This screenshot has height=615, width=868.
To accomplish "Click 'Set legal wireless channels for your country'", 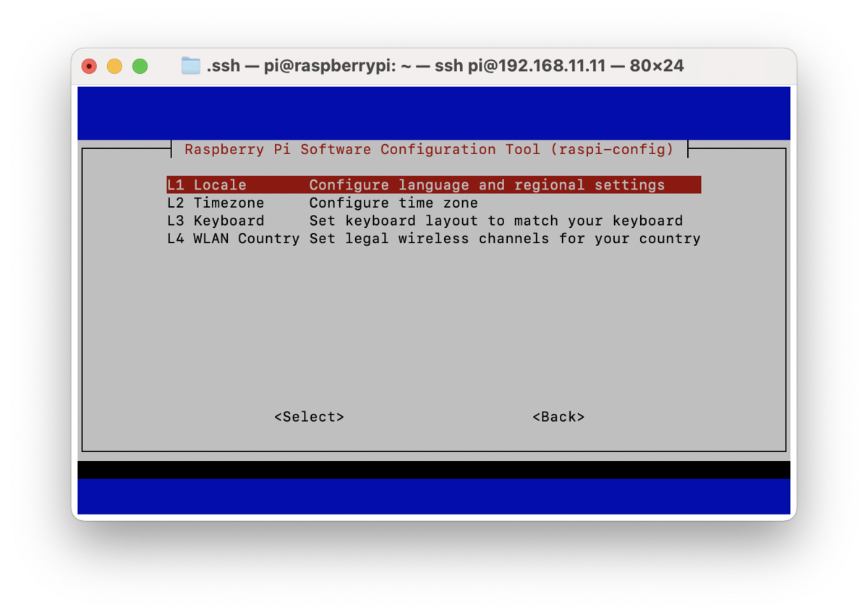I will pos(505,238).
